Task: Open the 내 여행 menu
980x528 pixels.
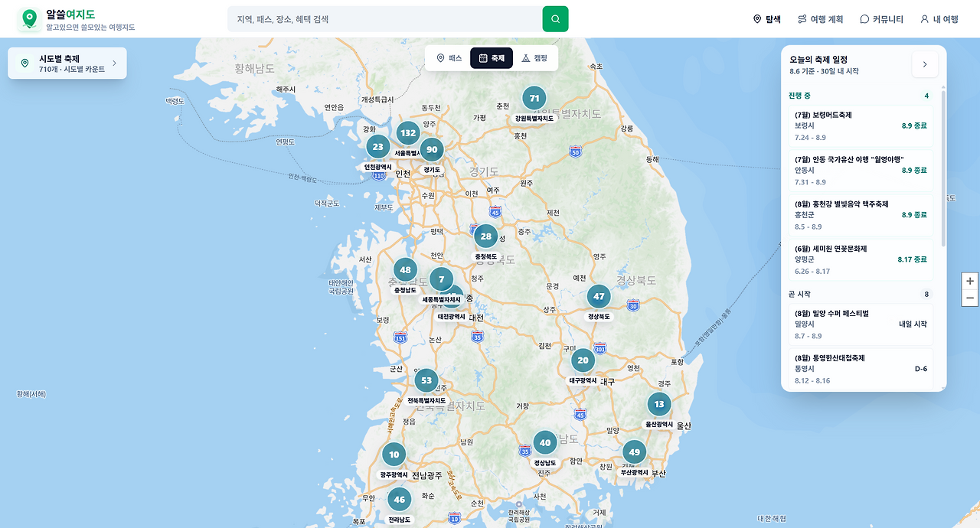Action: [939, 19]
